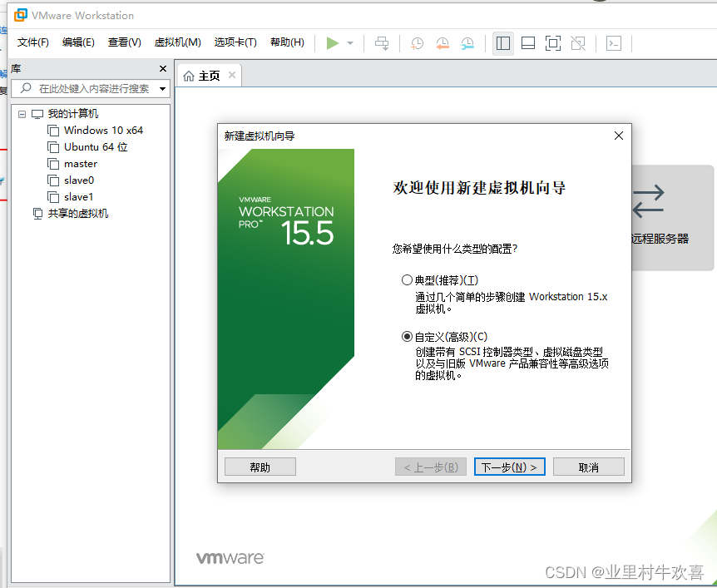This screenshot has width=717, height=588.
Task: Click the revert to snapshot icon
Action: [443, 43]
